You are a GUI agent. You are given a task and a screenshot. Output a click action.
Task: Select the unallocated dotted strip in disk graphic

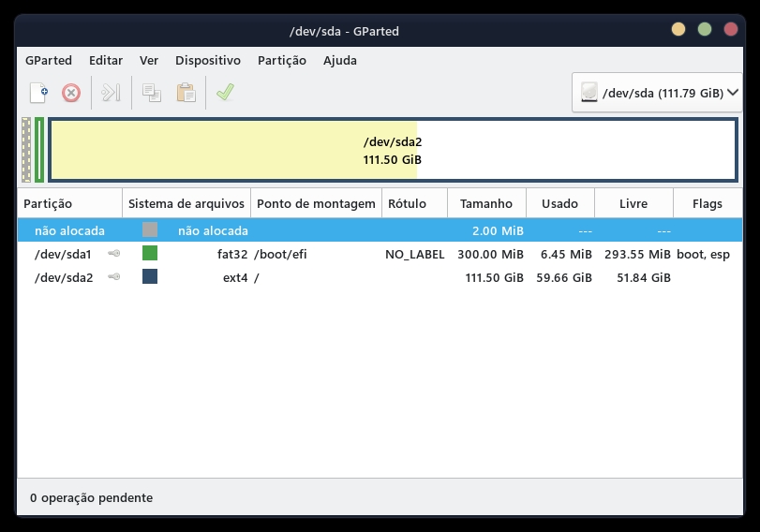(x=26, y=150)
